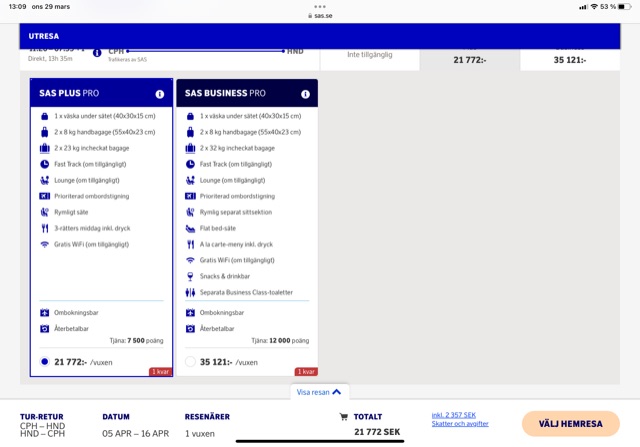The height and width of the screenshot is (447, 640).
Task: Select SAS Plus Pro fare radio button
Action: click(44, 362)
